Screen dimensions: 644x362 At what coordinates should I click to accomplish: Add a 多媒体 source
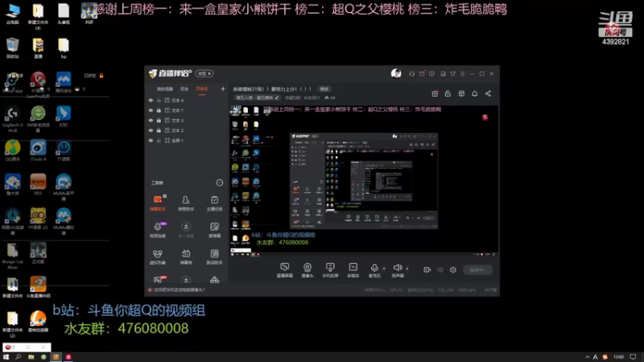[x=353, y=270]
